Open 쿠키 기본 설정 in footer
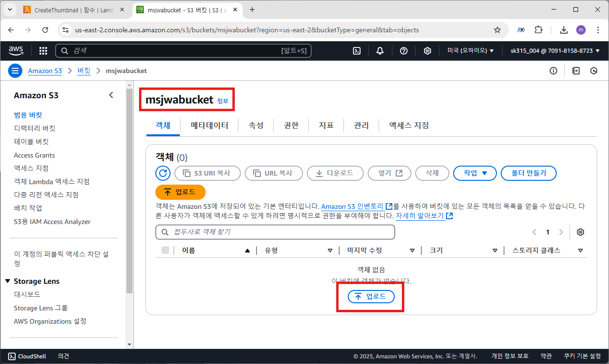 [582, 356]
